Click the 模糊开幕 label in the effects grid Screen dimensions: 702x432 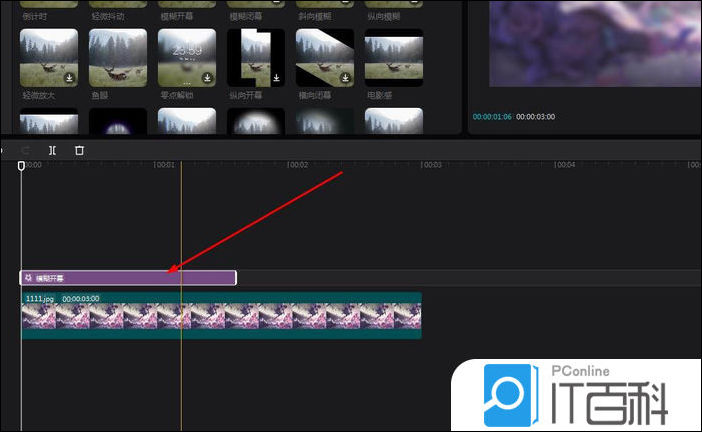pos(177,17)
